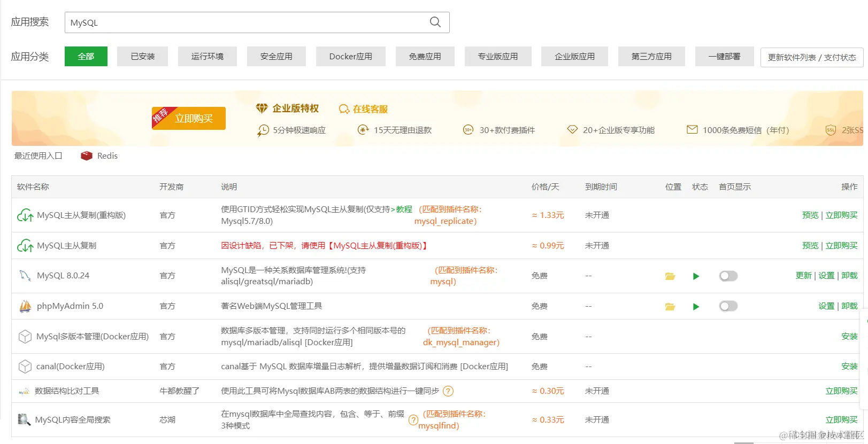
Task: Click 卸载 for phpMyAdmin 5.0
Action: tap(849, 306)
